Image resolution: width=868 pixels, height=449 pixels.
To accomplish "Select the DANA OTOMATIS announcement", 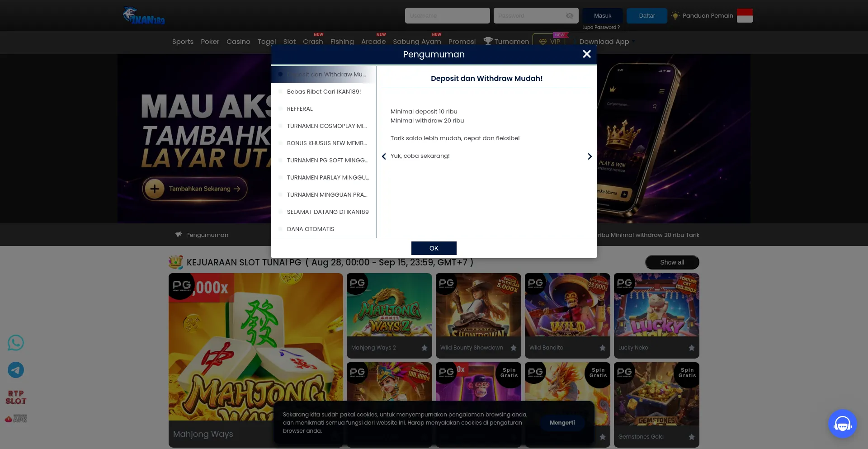I will click(324, 229).
